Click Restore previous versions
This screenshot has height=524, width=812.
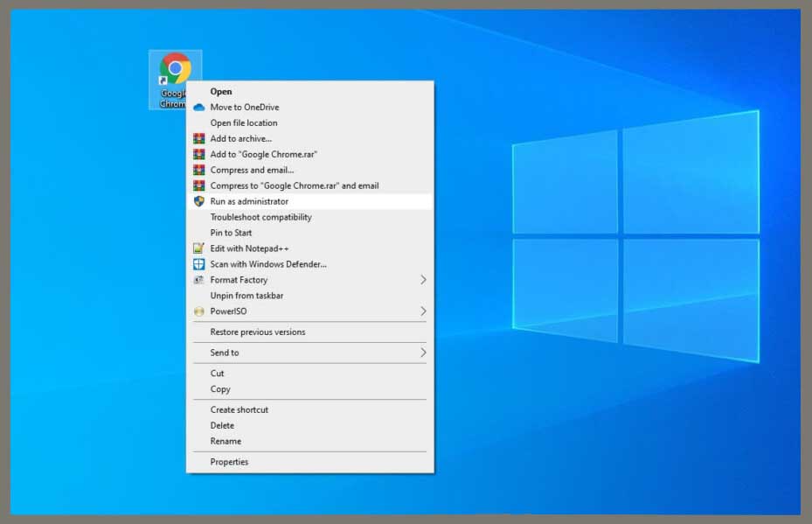258,332
